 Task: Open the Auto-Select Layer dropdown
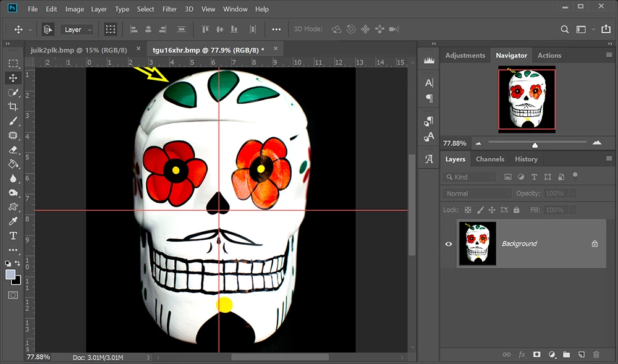point(78,30)
